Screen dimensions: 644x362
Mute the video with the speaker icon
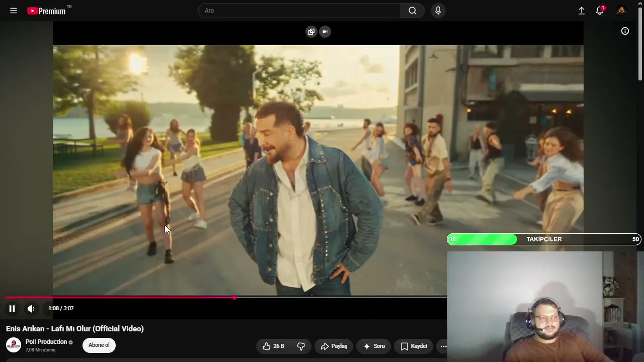click(31, 309)
